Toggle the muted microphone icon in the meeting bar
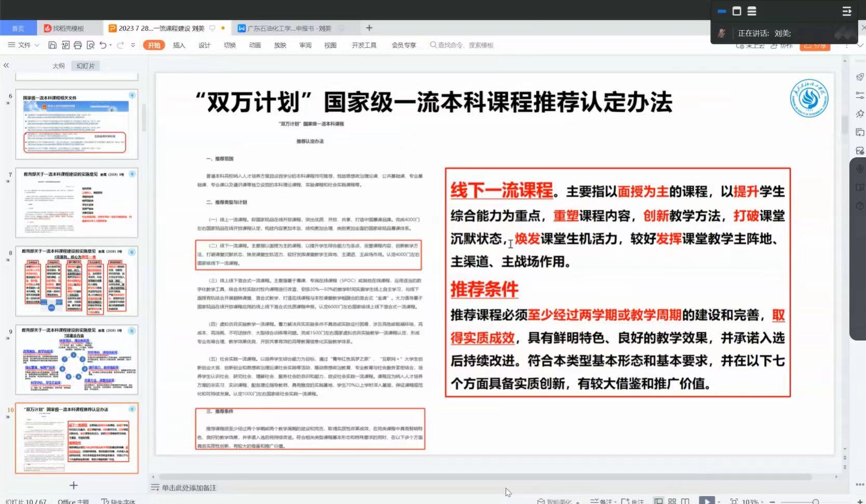866x504 pixels. (722, 33)
